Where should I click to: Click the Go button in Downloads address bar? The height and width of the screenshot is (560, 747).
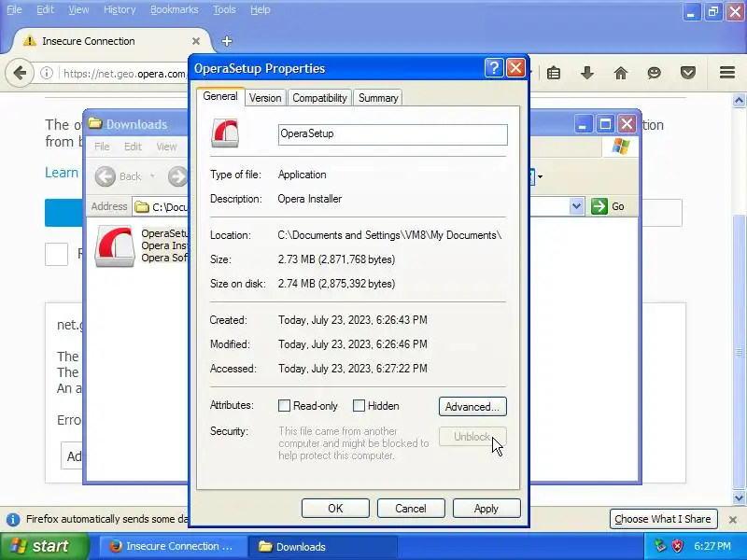(609, 206)
